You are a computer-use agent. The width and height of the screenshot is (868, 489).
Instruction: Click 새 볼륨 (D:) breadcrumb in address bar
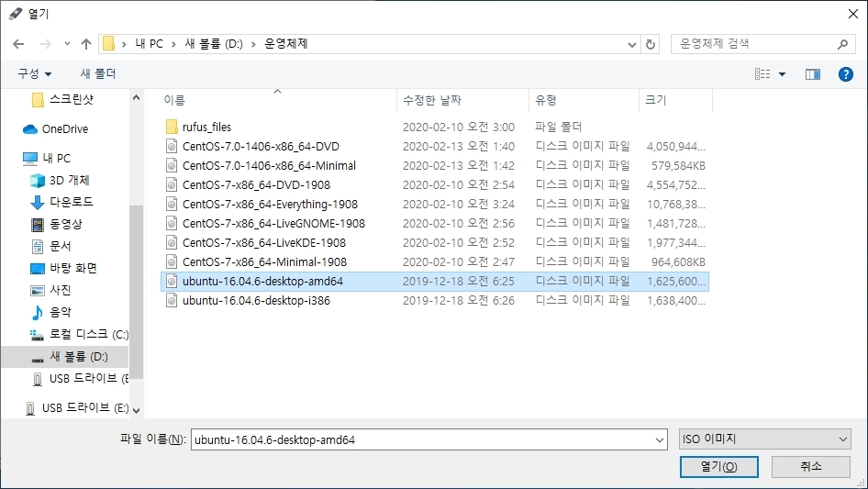pyautogui.click(x=214, y=44)
